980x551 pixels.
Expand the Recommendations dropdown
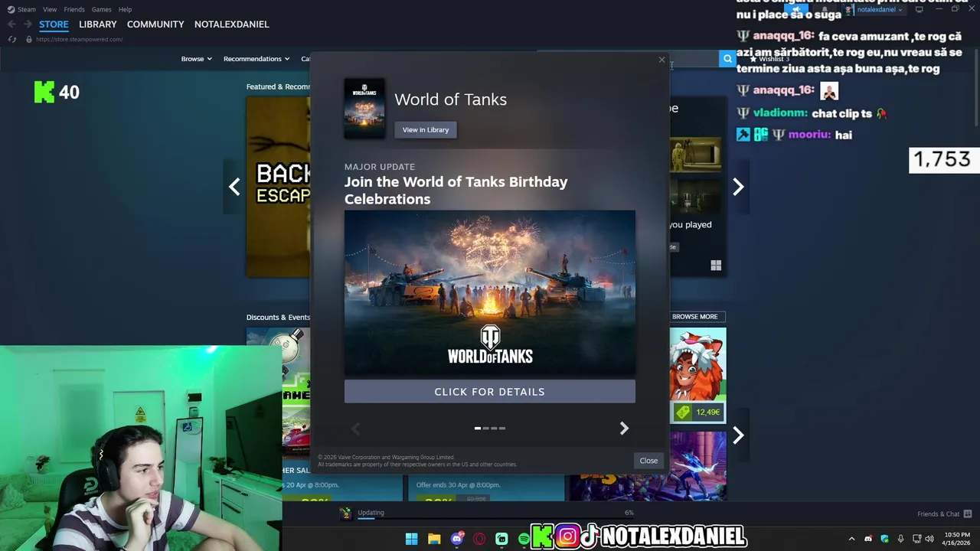point(256,59)
